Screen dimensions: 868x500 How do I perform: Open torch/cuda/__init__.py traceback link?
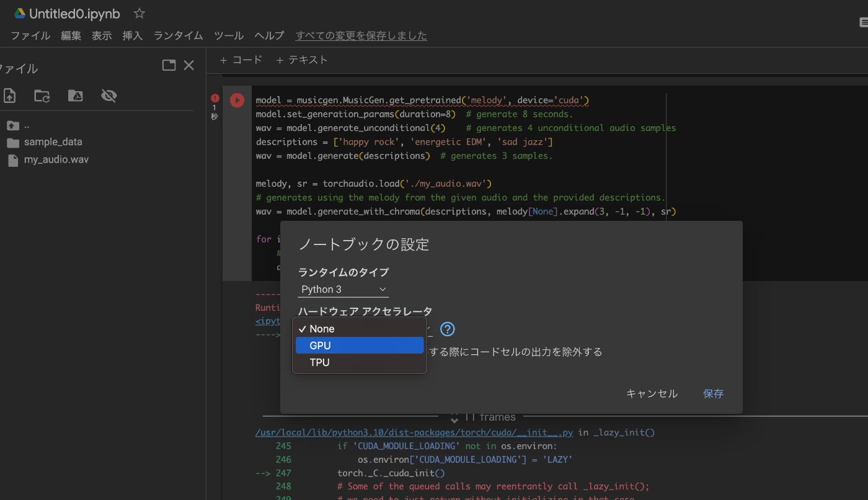[x=414, y=432]
